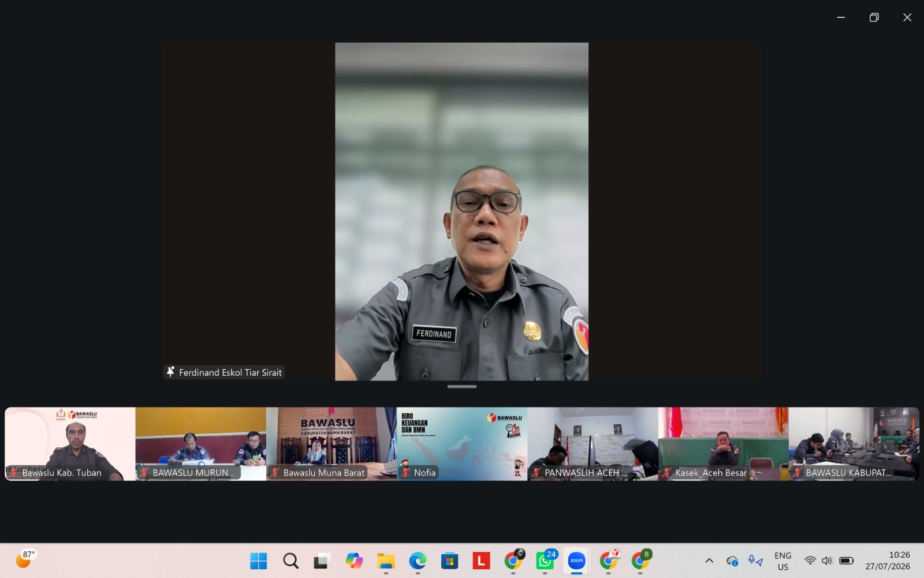Check the battery status icon
Viewport: 924px width, 578px height.
tap(847, 561)
